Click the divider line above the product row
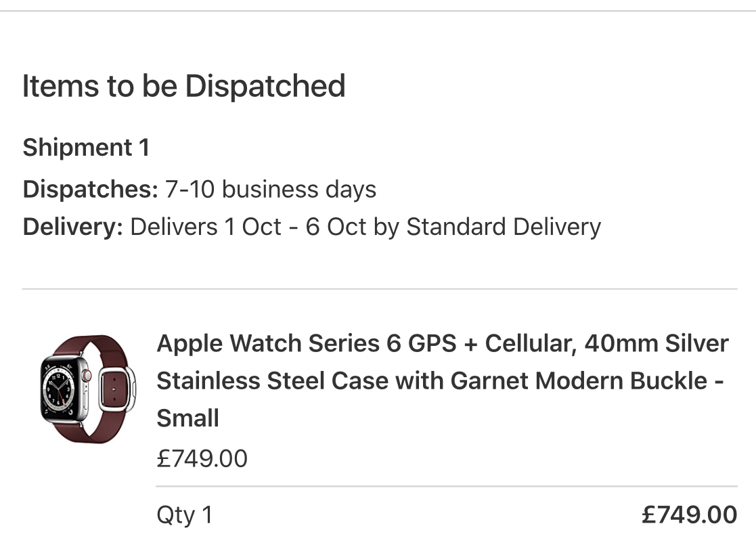The image size is (756, 545). tap(380, 289)
